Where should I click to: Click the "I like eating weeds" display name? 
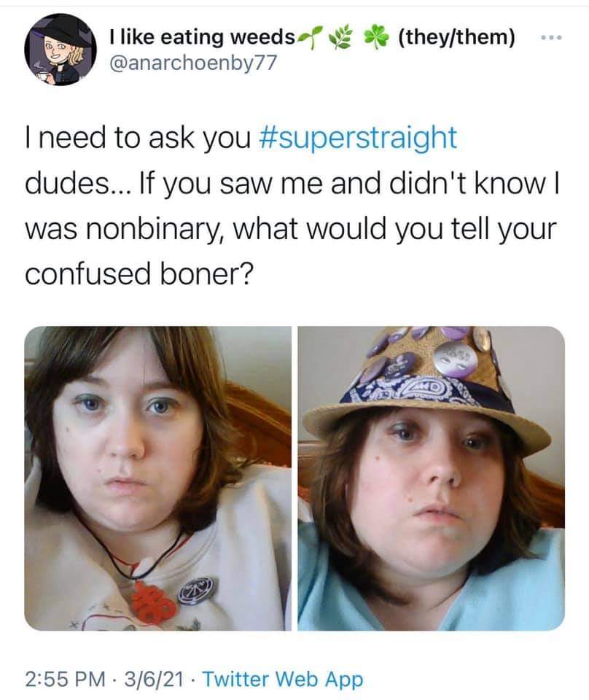202,36
